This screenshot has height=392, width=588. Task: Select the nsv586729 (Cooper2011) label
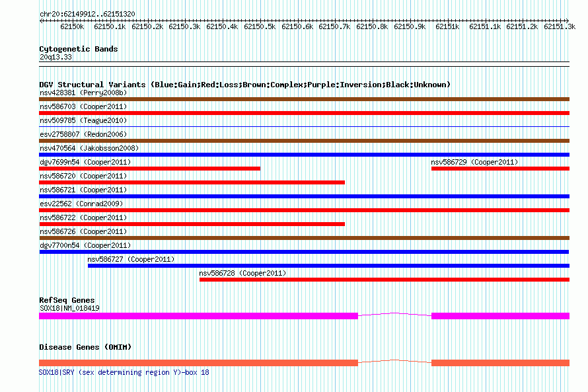[x=474, y=162]
